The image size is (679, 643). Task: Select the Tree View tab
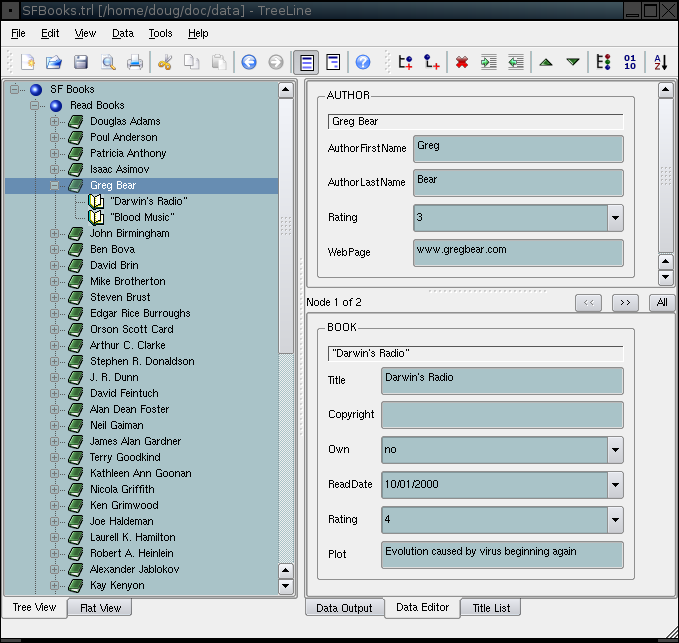pyautogui.click(x=34, y=607)
